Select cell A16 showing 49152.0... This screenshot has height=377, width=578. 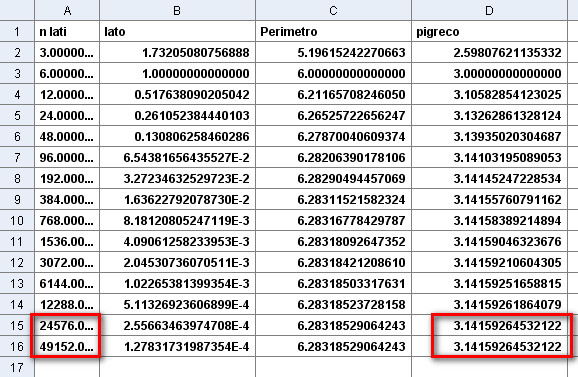tap(67, 346)
